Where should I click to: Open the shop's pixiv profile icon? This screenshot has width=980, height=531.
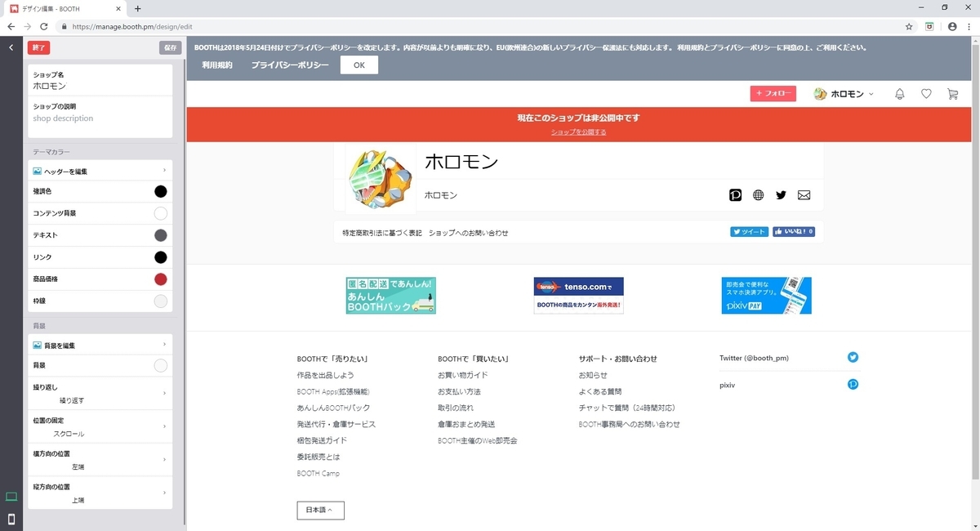[x=735, y=195]
